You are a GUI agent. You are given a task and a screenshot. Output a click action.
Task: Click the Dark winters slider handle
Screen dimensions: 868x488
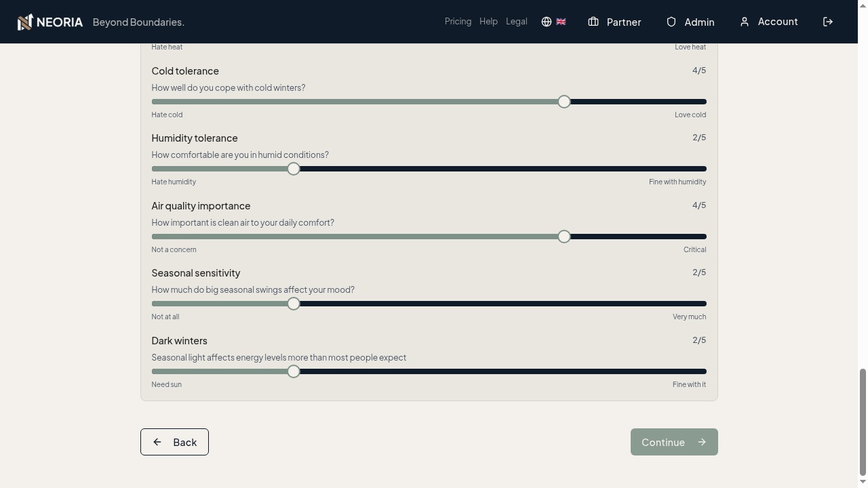pyautogui.click(x=294, y=371)
